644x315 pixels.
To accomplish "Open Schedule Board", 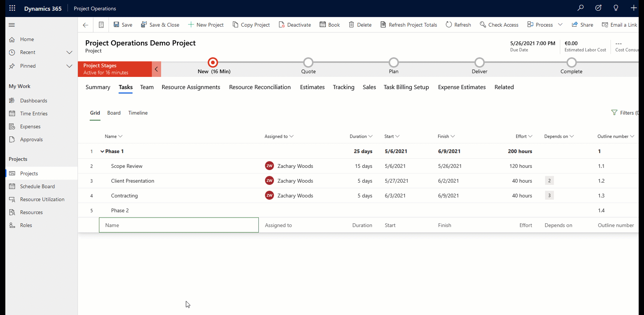I will pyautogui.click(x=37, y=186).
